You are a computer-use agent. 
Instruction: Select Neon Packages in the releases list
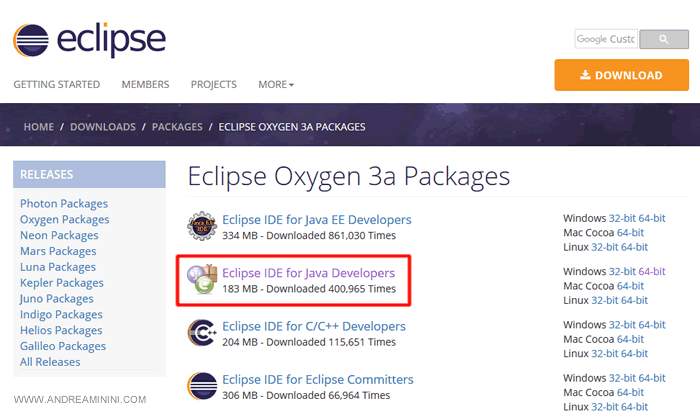click(x=59, y=236)
